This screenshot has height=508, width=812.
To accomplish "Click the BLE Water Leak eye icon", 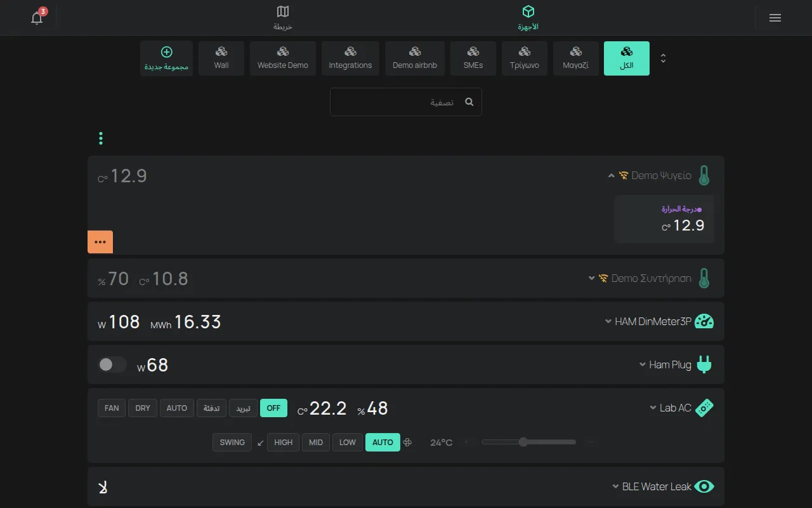I will click(704, 486).
